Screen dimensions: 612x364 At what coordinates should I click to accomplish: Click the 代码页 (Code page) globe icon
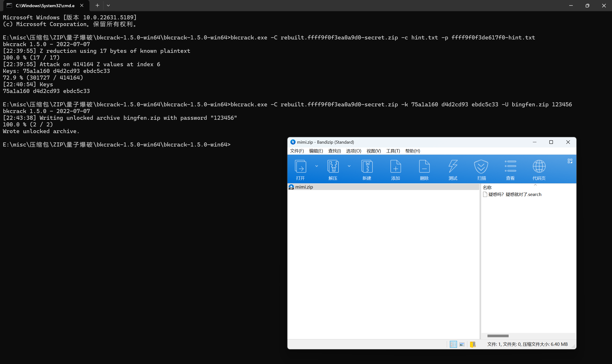pyautogui.click(x=539, y=166)
